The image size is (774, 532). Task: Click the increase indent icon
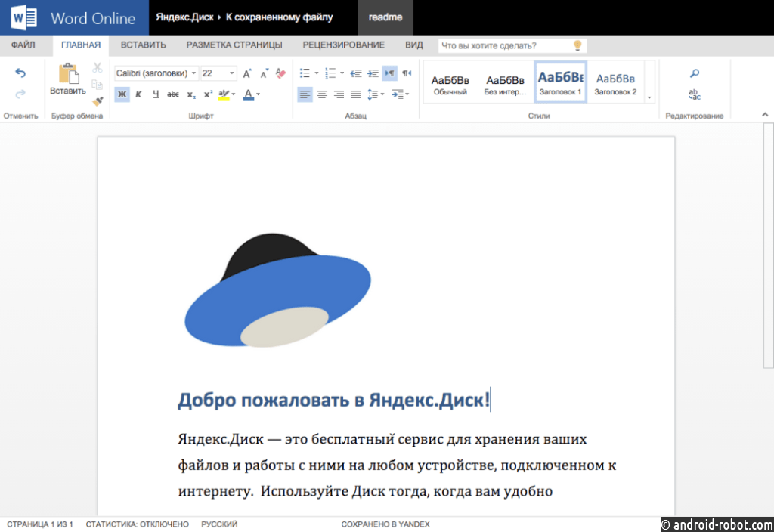tap(373, 73)
